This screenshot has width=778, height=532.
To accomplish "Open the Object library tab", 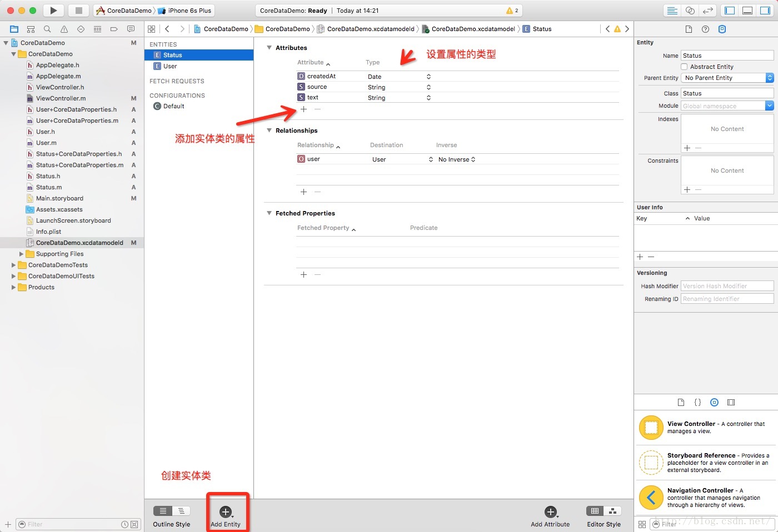I will 714,403.
